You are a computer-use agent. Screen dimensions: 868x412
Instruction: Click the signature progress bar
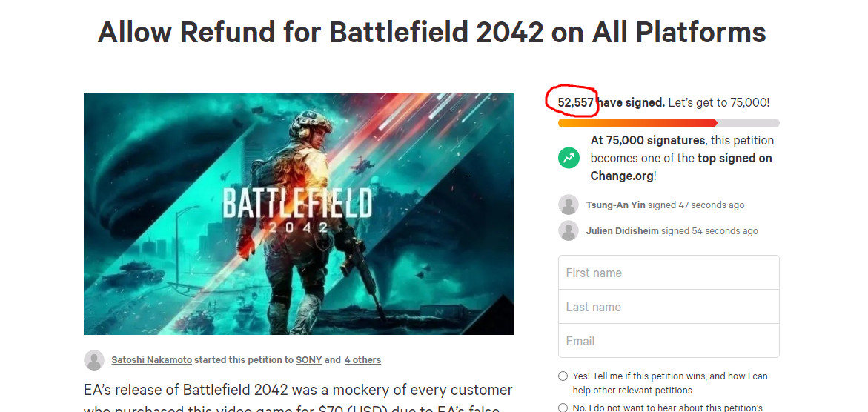click(x=668, y=123)
